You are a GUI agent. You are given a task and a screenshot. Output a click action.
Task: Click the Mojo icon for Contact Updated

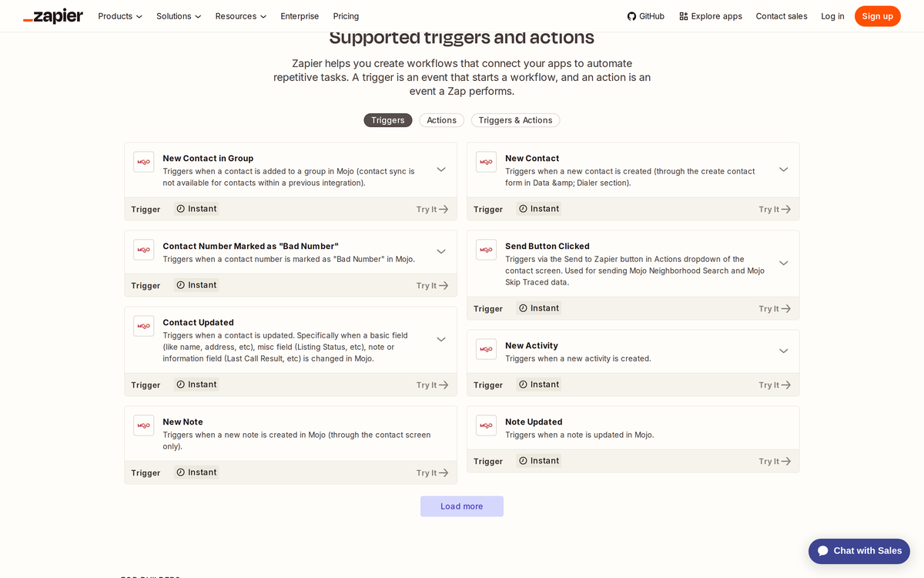143,326
